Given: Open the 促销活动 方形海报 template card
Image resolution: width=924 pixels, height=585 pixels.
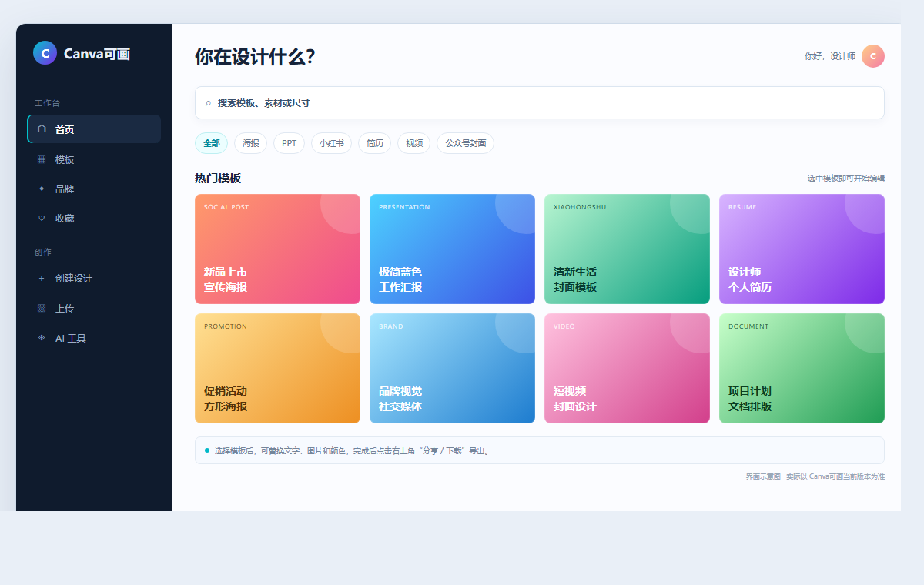Looking at the screenshot, I should (277, 368).
